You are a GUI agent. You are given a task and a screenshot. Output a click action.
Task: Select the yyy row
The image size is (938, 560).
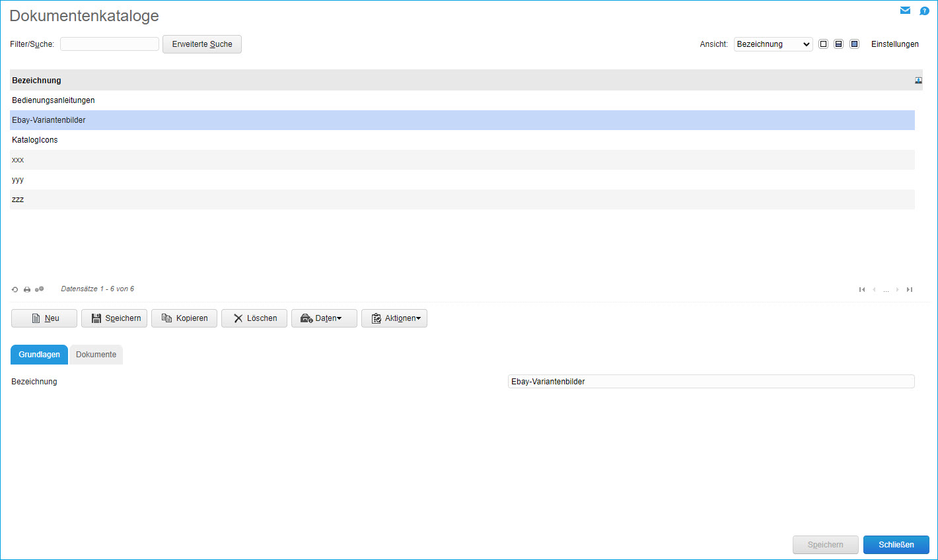[462, 180]
